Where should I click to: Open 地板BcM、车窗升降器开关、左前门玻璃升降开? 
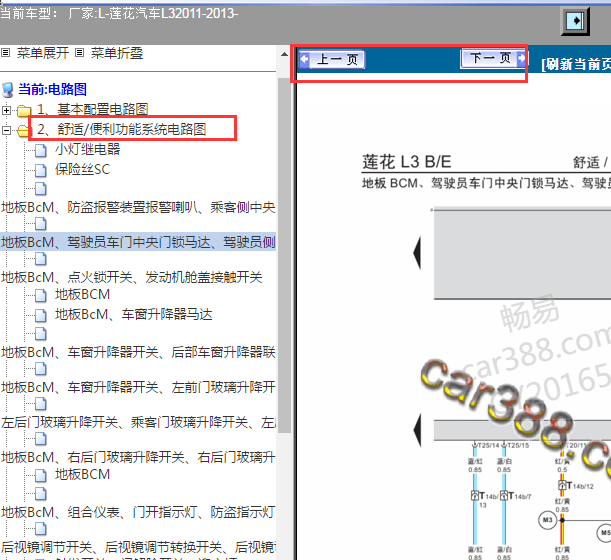[x=138, y=387]
